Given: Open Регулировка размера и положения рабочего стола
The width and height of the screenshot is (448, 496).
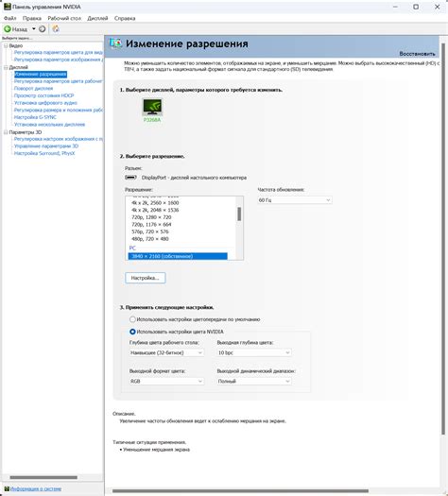Looking at the screenshot, I should point(59,111).
